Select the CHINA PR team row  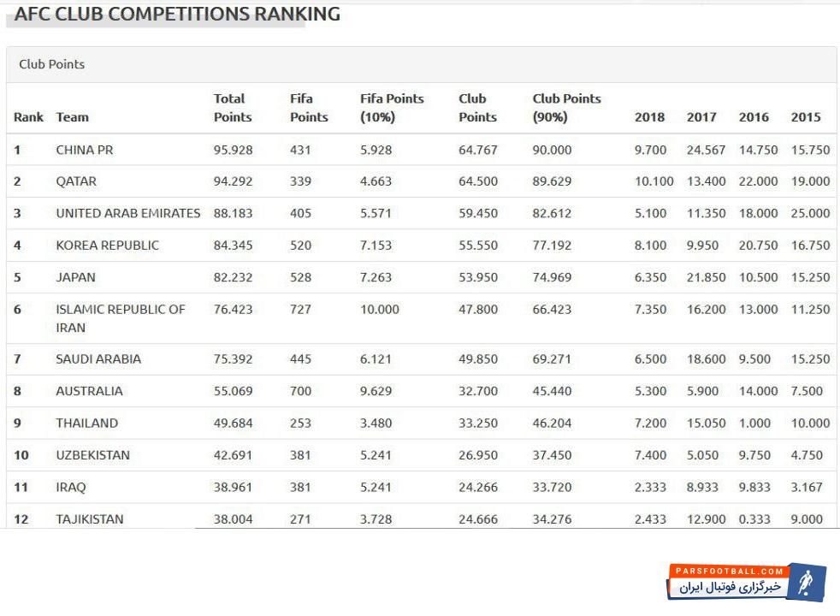coord(84,150)
